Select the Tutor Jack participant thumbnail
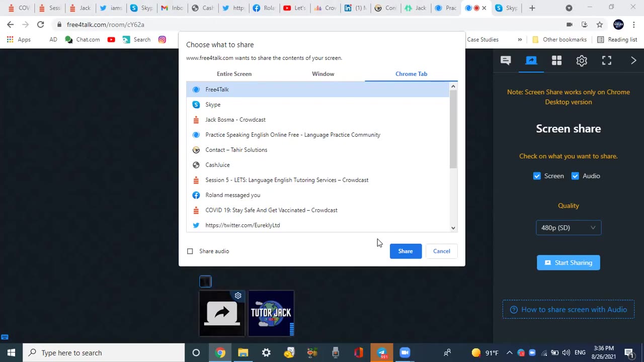Screen dimensions: 644x362 tap(271, 313)
